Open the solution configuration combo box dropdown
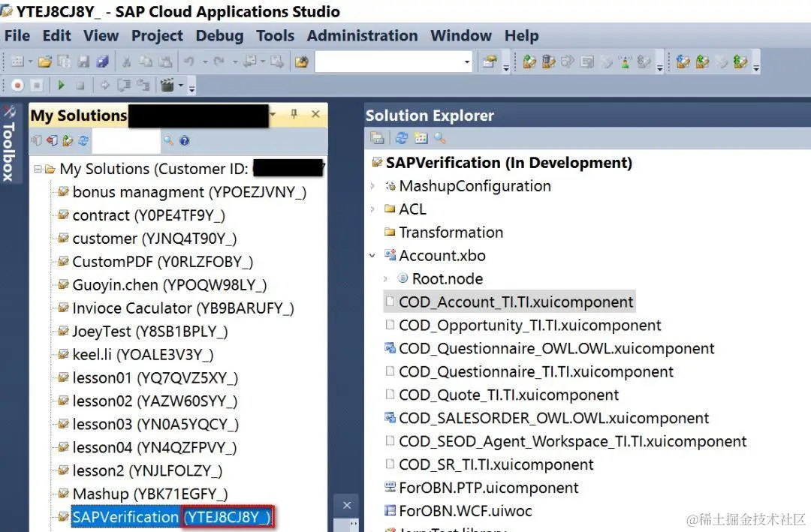 pos(467,62)
